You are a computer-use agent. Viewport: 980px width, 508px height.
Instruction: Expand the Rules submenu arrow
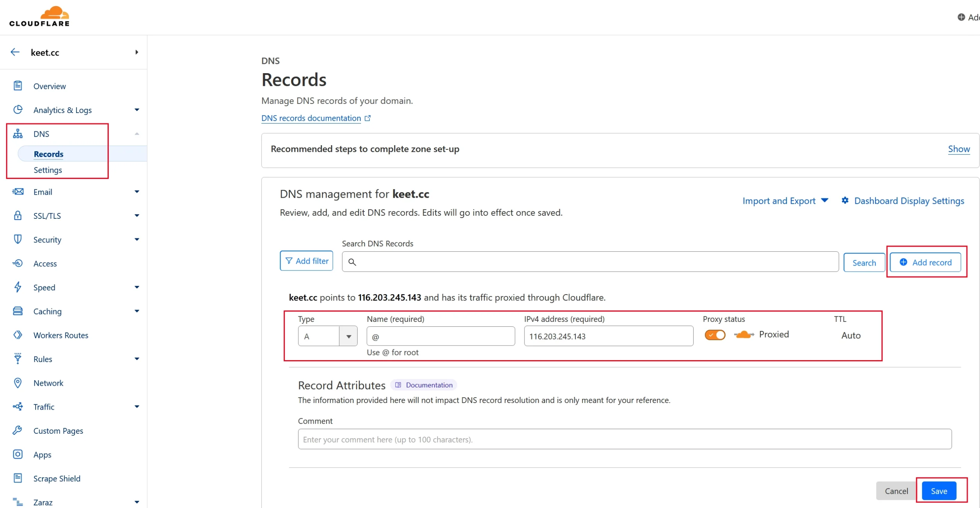pos(137,359)
